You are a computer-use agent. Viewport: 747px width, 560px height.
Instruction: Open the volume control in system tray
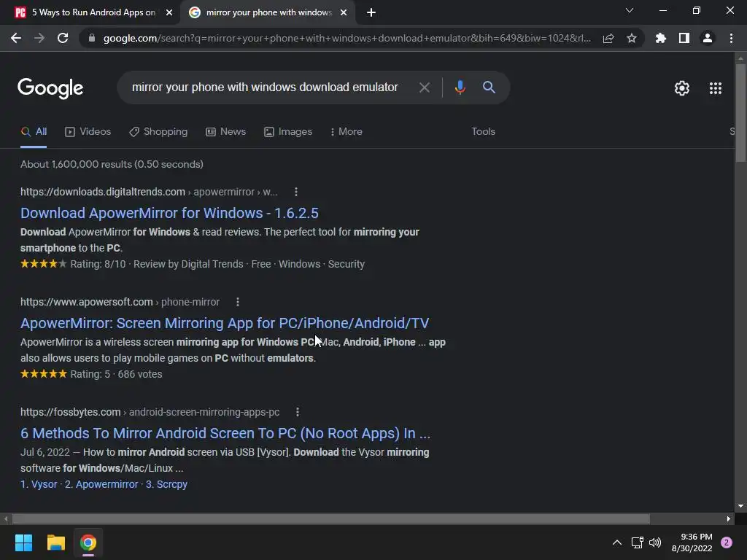click(x=655, y=542)
